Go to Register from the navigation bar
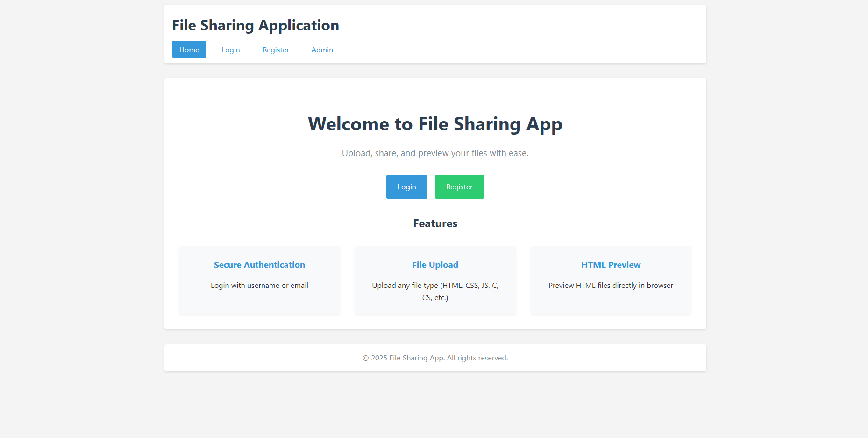Screen dimensions: 868x438 tap(276, 50)
